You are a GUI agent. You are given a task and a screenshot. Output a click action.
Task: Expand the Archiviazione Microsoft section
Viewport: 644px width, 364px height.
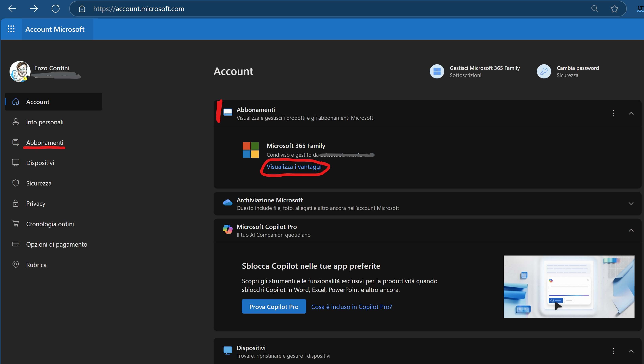click(x=631, y=204)
